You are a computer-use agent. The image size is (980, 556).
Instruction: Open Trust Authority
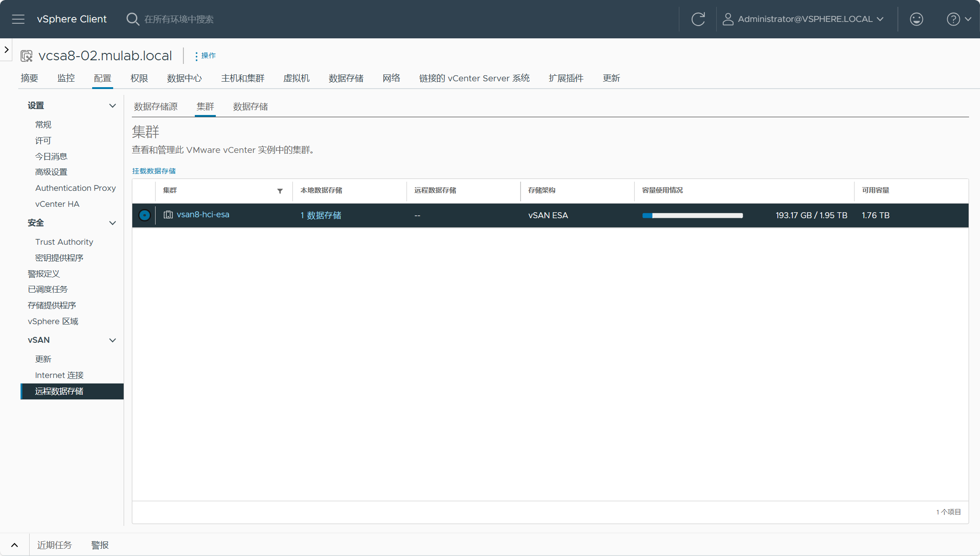pos(64,242)
